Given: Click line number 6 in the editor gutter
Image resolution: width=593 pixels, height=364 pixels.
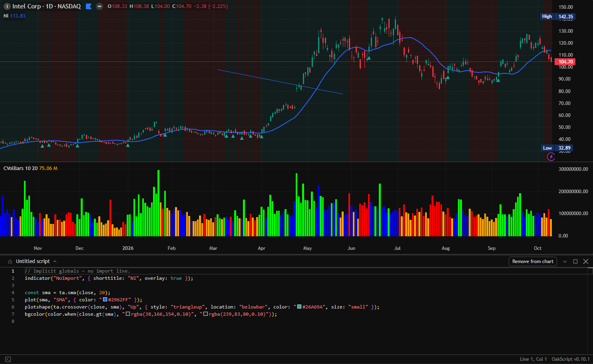Looking at the screenshot, I should [13, 307].
